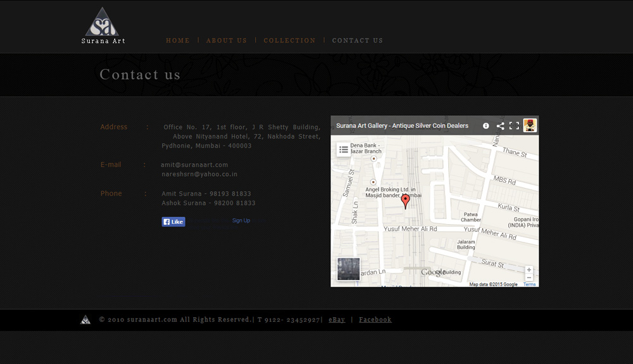Click the map owner profile avatar
Image resolution: width=633 pixels, height=364 pixels.
pyautogui.click(x=530, y=125)
